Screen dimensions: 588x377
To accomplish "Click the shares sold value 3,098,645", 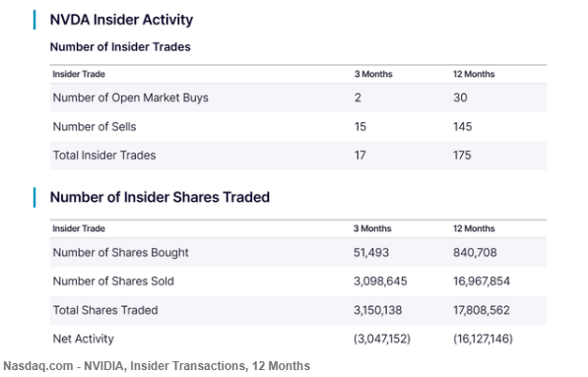I will [x=380, y=282].
